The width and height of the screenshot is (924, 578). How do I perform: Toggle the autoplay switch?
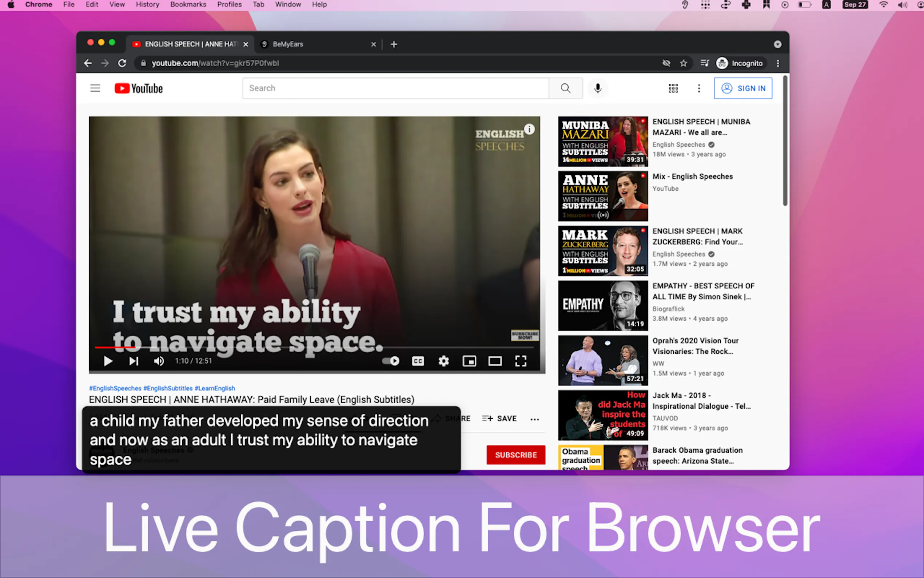(391, 361)
